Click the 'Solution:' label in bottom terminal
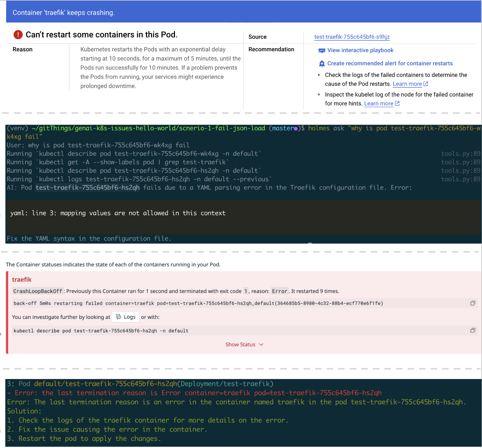The height and width of the screenshot is (448, 482). point(24,411)
